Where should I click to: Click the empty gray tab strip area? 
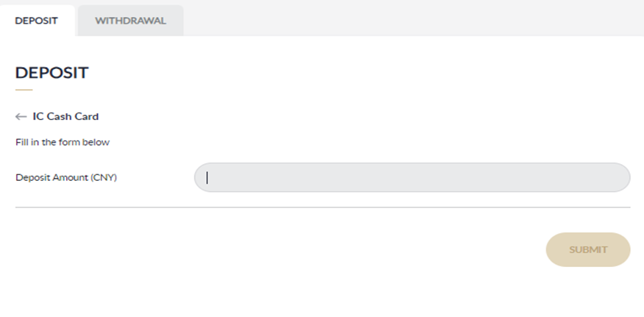click(x=412, y=18)
